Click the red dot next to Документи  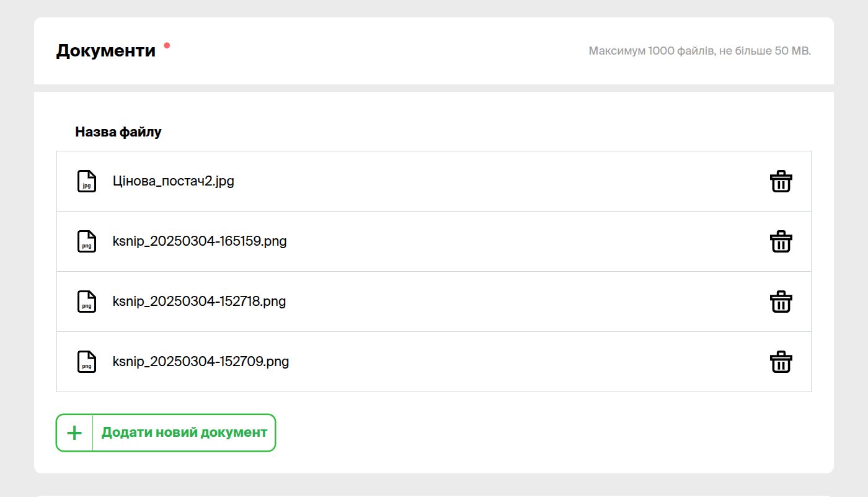click(x=167, y=45)
